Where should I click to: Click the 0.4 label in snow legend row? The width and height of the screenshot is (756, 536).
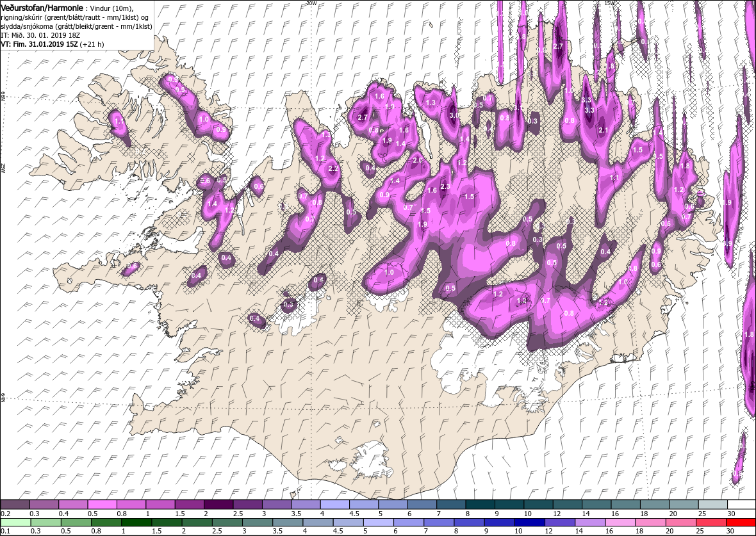(63, 514)
